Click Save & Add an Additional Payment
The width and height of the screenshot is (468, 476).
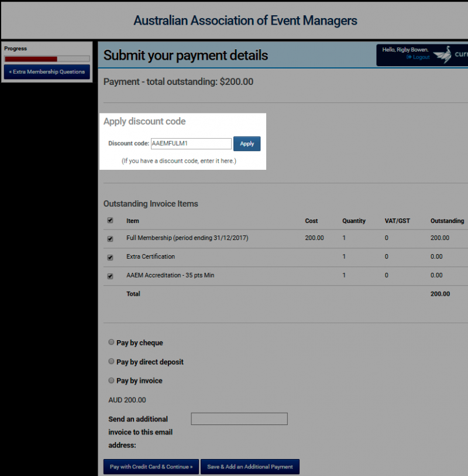pos(250,467)
